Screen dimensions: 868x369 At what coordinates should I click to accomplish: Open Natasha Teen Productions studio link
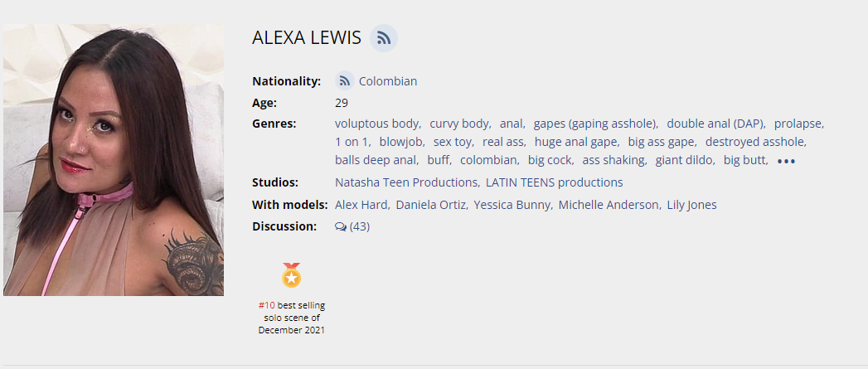[405, 182]
